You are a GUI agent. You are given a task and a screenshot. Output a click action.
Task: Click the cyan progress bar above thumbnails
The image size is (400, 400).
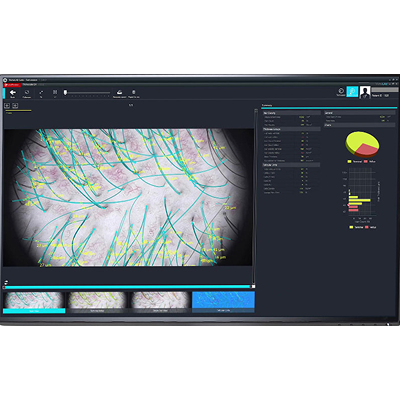point(128,287)
